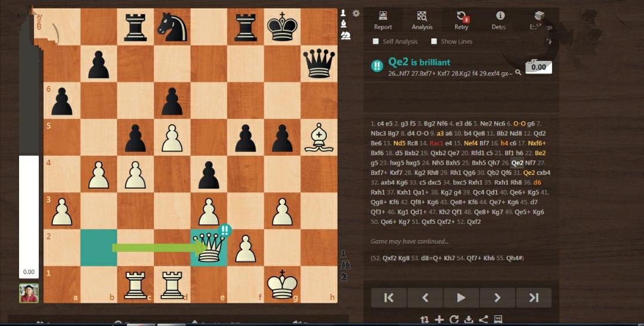Viewport: 644px width, 326px height.
Task: Play through the moves automatically
Action: coord(461,297)
